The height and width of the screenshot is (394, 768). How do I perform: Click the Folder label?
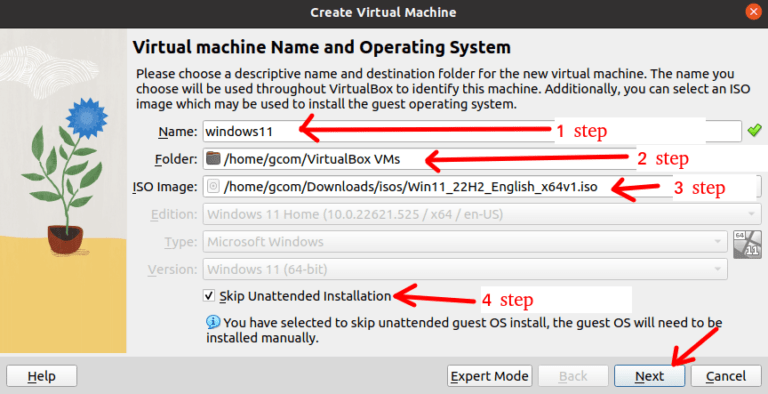point(176,159)
